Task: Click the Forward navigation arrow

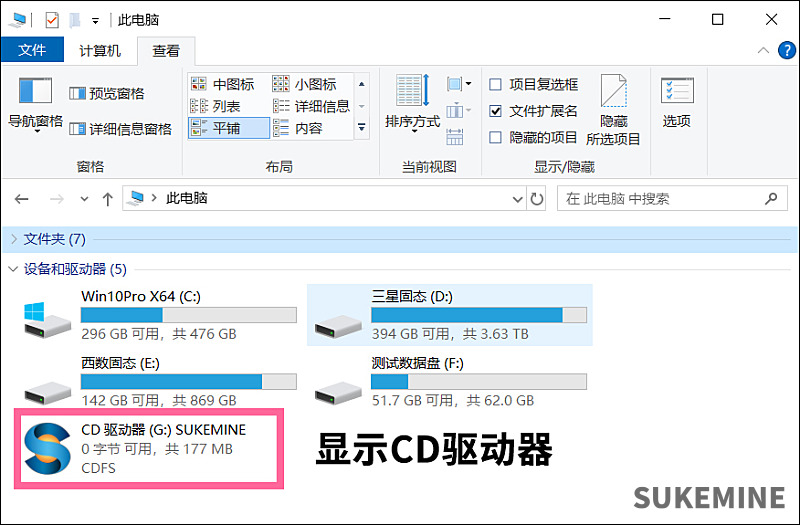Action: 56,199
